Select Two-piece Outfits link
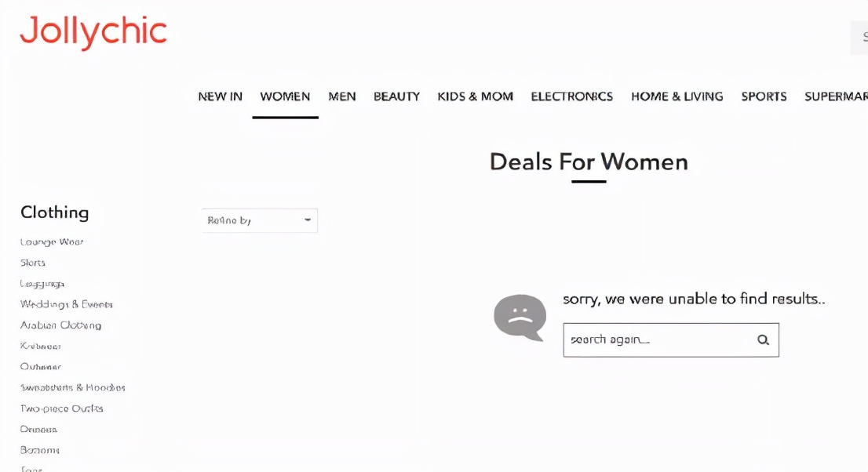This screenshot has width=868, height=472. [x=62, y=408]
